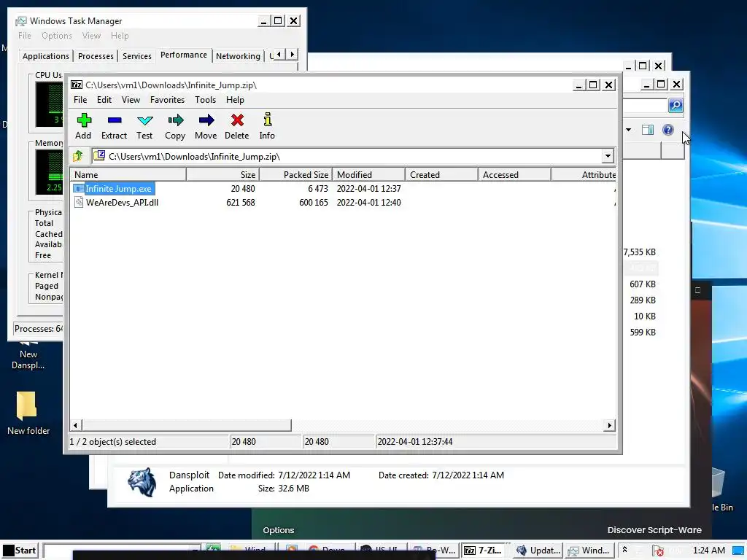Click the red Delete icon
This screenshot has height=560, width=747.
(x=237, y=120)
